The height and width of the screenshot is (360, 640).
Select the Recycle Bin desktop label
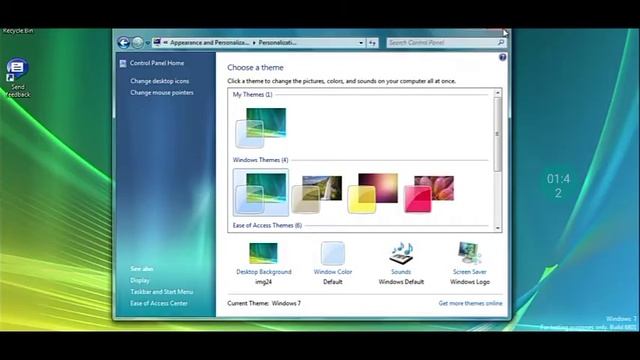[18, 31]
